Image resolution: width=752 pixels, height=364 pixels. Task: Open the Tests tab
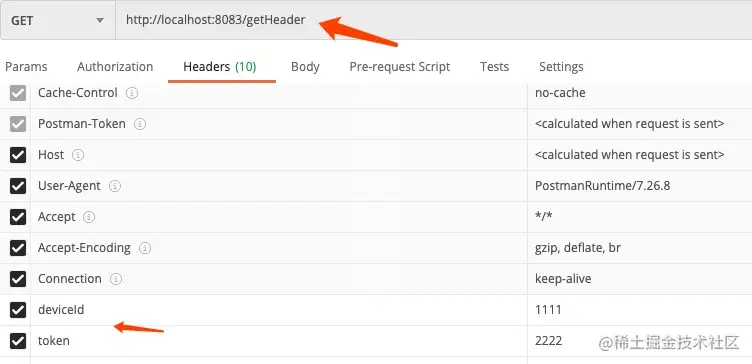494,67
